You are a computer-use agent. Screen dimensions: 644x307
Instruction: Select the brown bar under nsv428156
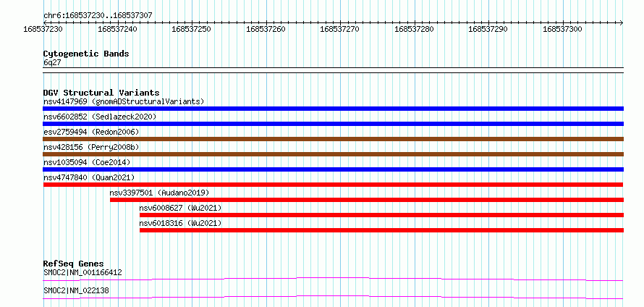[333, 154]
